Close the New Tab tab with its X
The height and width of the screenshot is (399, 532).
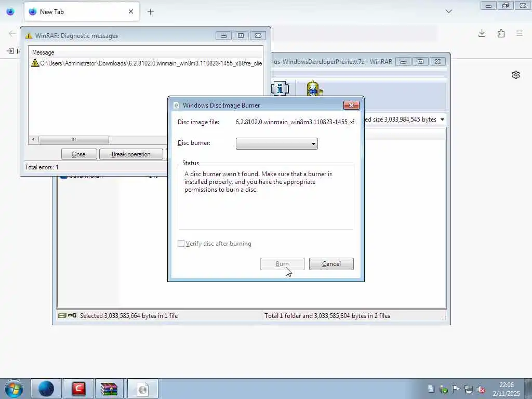pyautogui.click(x=130, y=12)
